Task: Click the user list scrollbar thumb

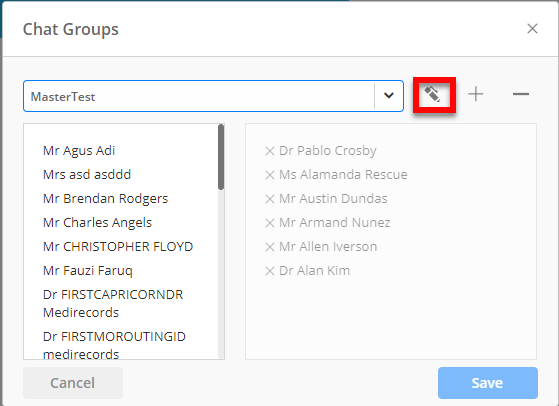Action: click(221, 157)
